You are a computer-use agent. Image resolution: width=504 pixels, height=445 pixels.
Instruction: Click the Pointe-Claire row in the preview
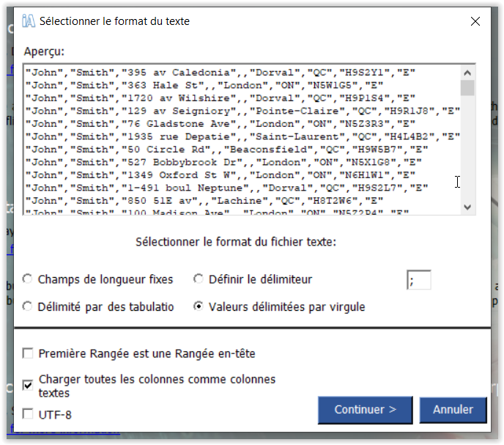coord(242,111)
